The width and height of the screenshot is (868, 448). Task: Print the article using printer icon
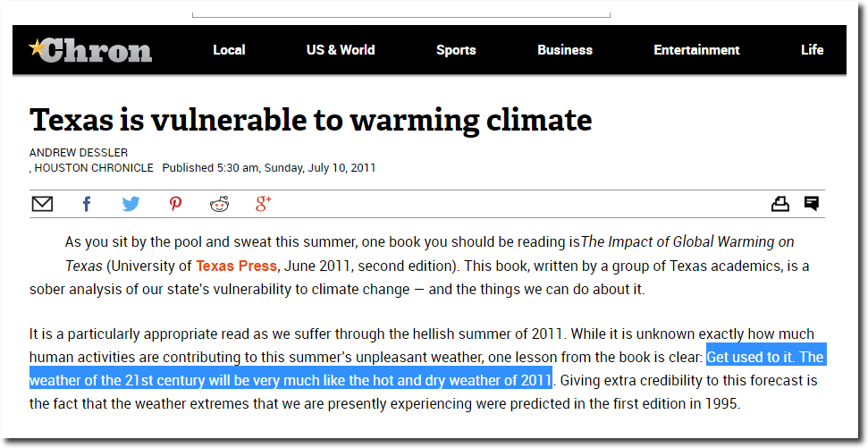tap(780, 205)
